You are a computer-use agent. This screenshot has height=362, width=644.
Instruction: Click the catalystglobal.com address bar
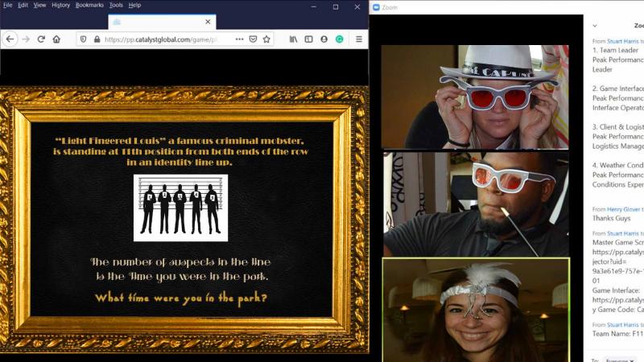[x=161, y=39]
